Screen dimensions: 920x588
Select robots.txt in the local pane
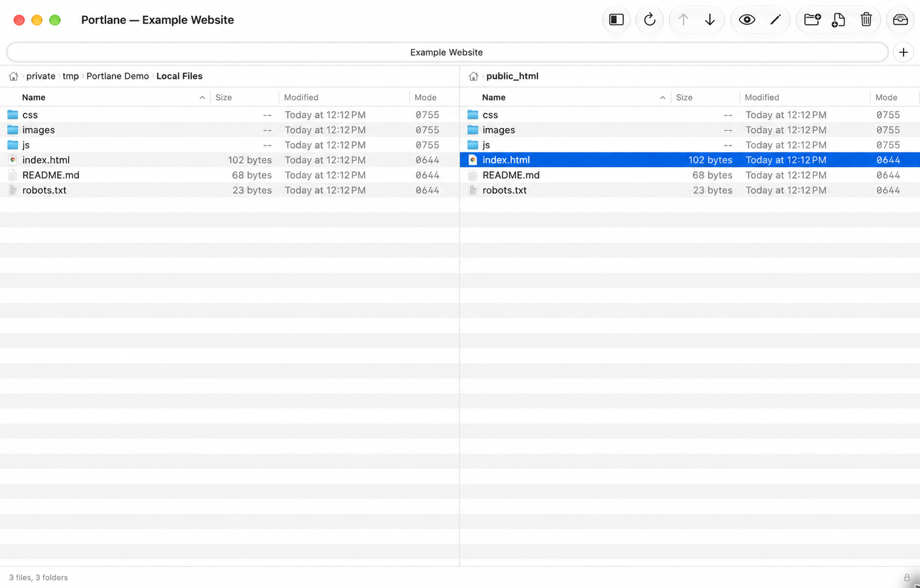[x=229, y=190]
